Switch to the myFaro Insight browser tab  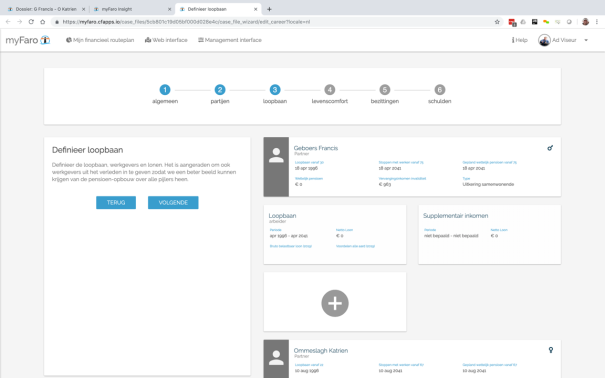[131, 9]
